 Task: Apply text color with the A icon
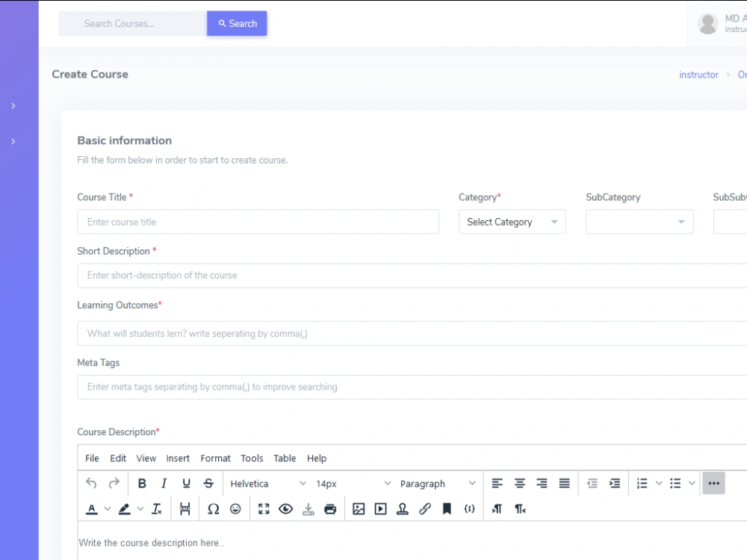[92, 509]
